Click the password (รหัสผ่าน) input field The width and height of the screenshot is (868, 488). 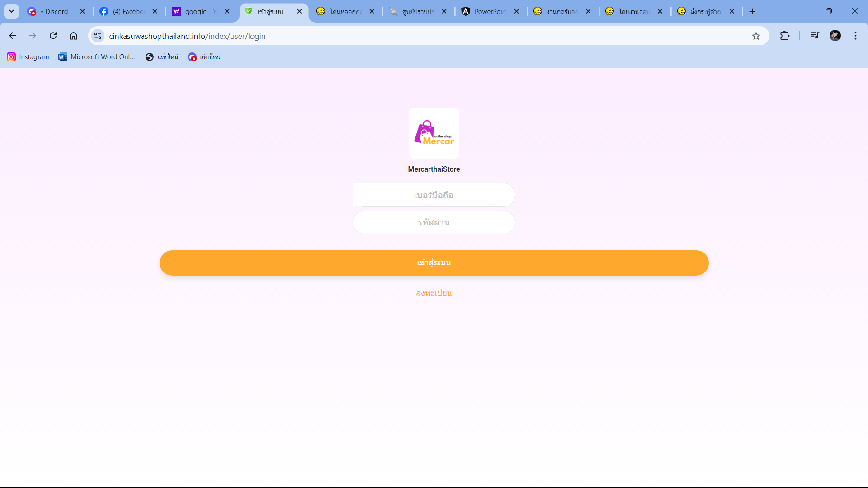pyautogui.click(x=434, y=222)
